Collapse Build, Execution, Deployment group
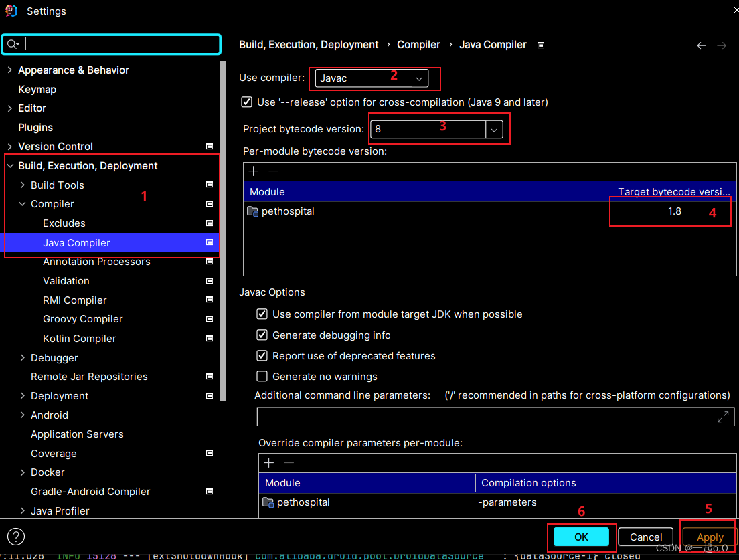The image size is (739, 560). point(10,166)
